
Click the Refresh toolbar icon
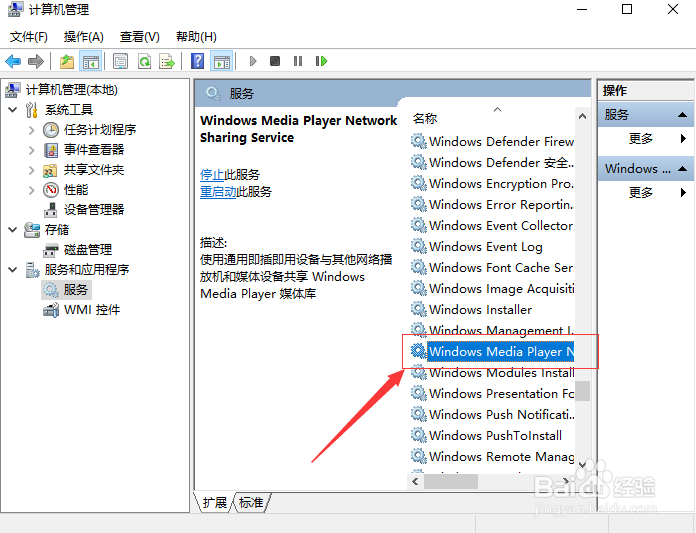(x=144, y=61)
